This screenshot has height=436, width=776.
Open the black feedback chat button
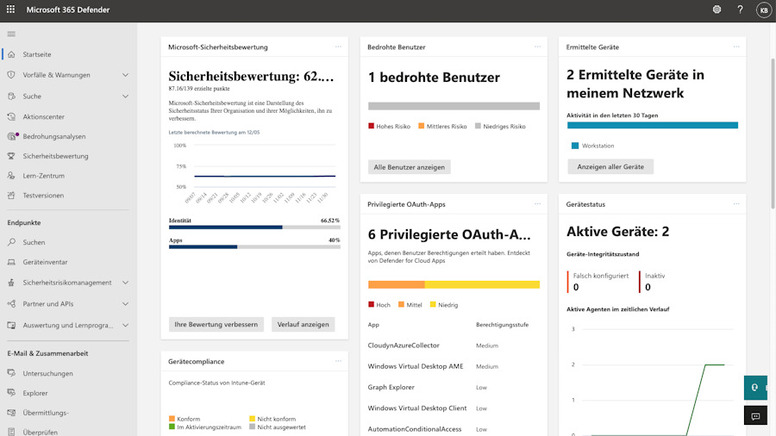tap(755, 416)
